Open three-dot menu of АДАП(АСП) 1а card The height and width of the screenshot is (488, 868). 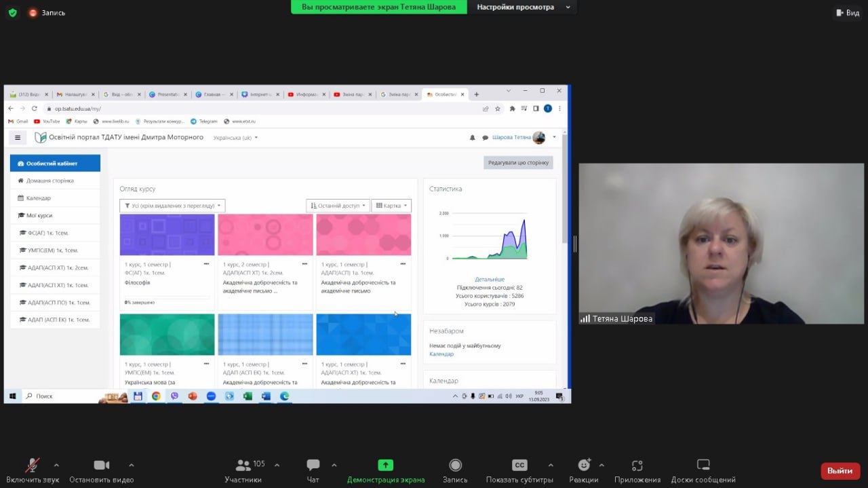click(403, 264)
